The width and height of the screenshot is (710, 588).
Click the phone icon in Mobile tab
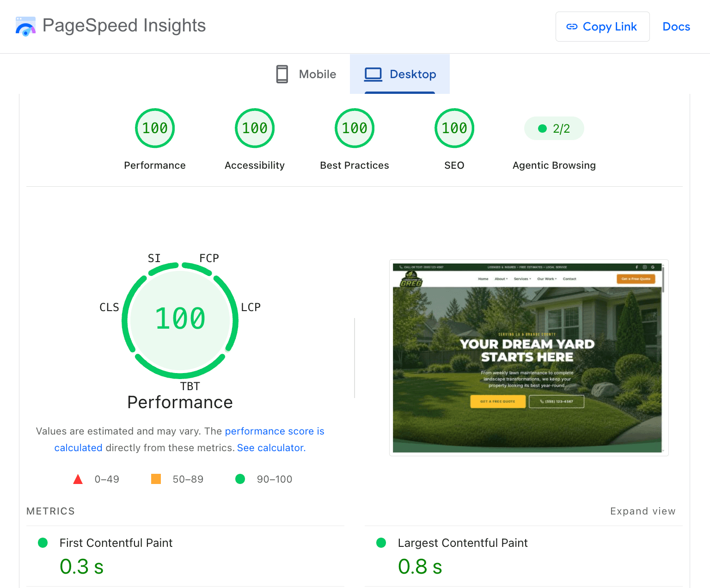coord(282,74)
